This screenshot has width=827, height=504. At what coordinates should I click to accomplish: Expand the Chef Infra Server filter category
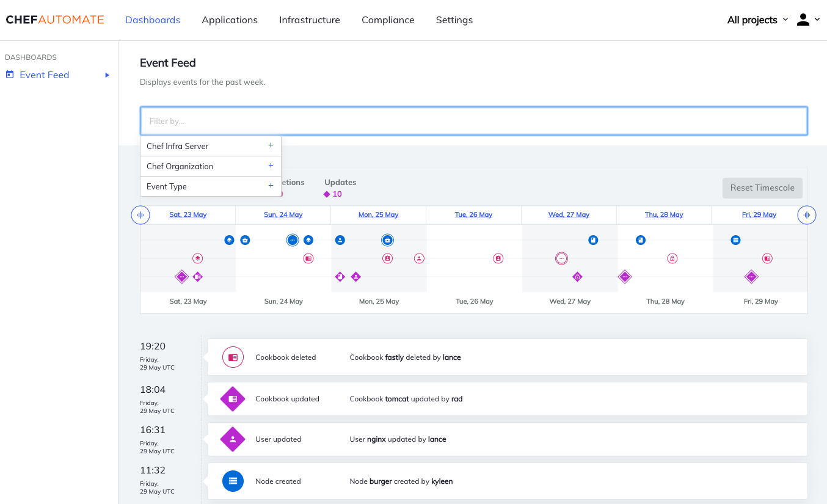[x=271, y=145]
